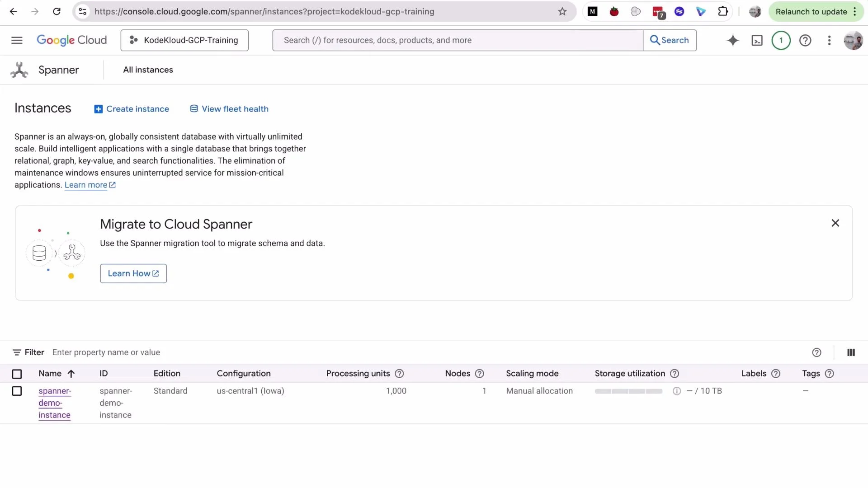The width and height of the screenshot is (868, 488).
Task: Select the spanner-demo-instance row checkbox
Action: pyautogui.click(x=17, y=391)
